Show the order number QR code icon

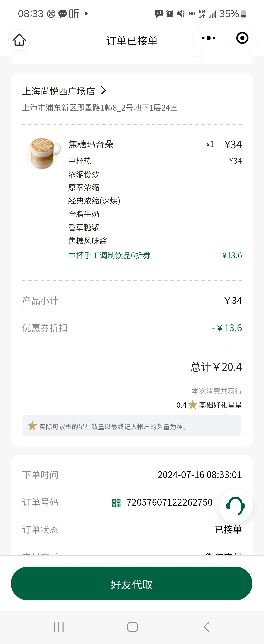point(116,503)
